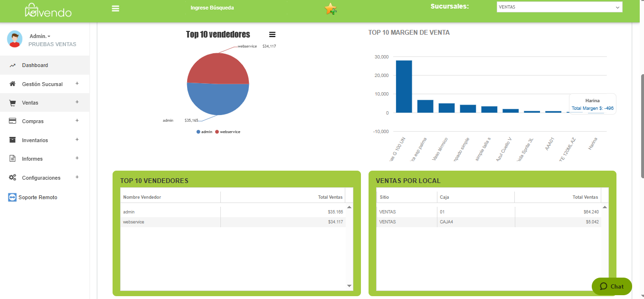This screenshot has width=644, height=299.
Task: Toggle the admin legend item in pie chart
Action: (204, 132)
